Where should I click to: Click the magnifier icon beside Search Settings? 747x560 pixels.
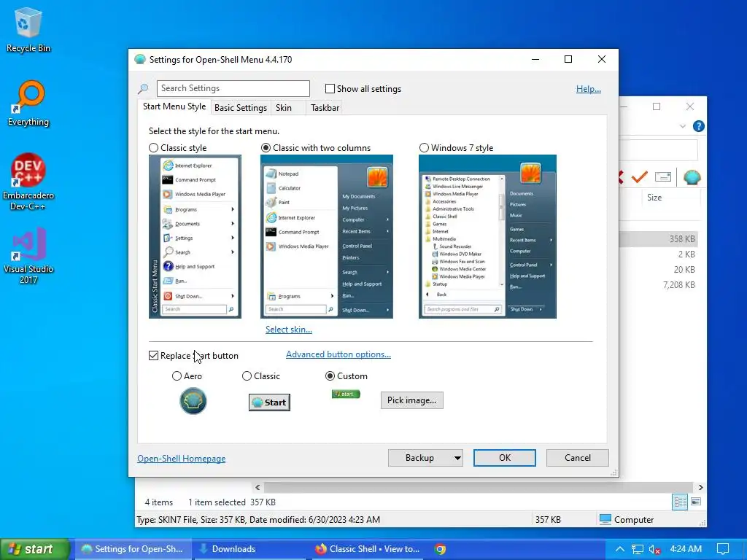(x=143, y=88)
